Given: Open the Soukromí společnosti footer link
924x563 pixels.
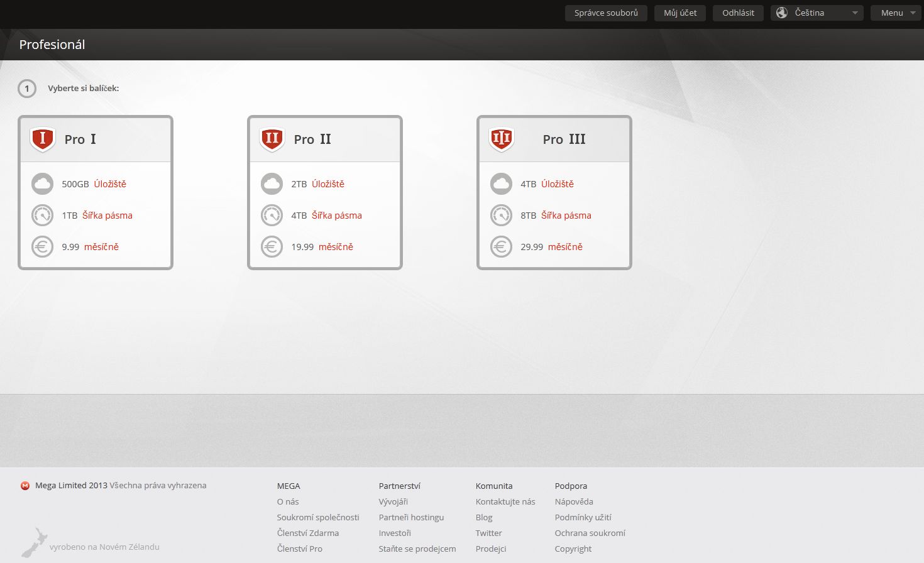Looking at the screenshot, I should coord(318,517).
